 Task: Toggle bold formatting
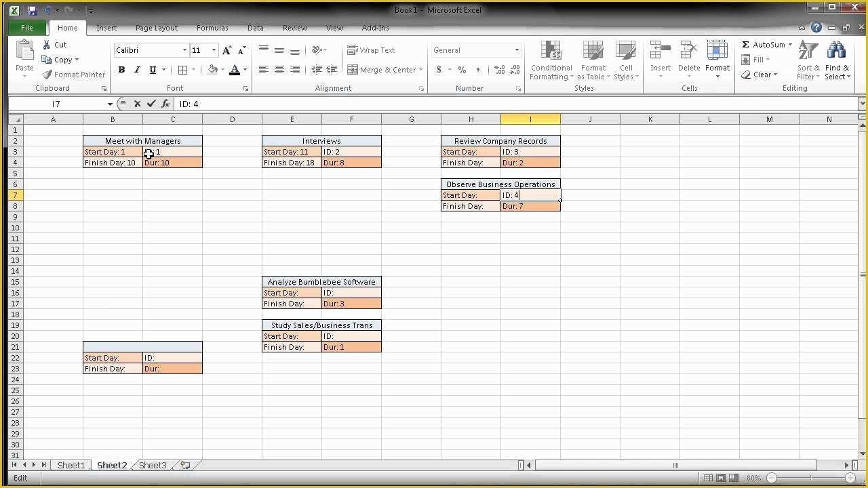click(121, 69)
